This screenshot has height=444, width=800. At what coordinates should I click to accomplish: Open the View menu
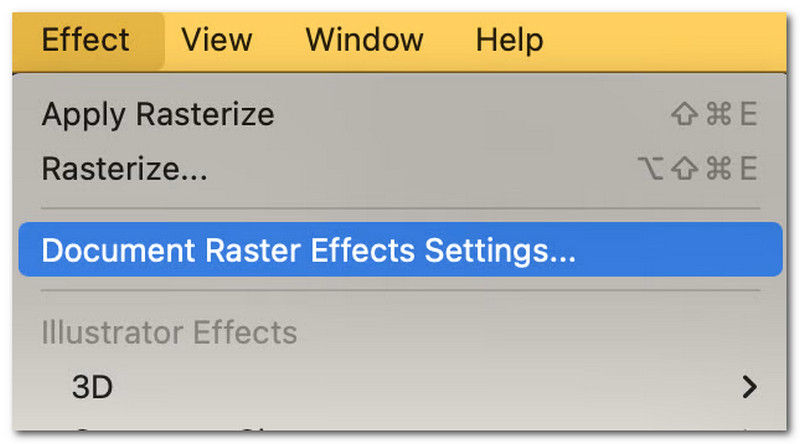pyautogui.click(x=216, y=40)
